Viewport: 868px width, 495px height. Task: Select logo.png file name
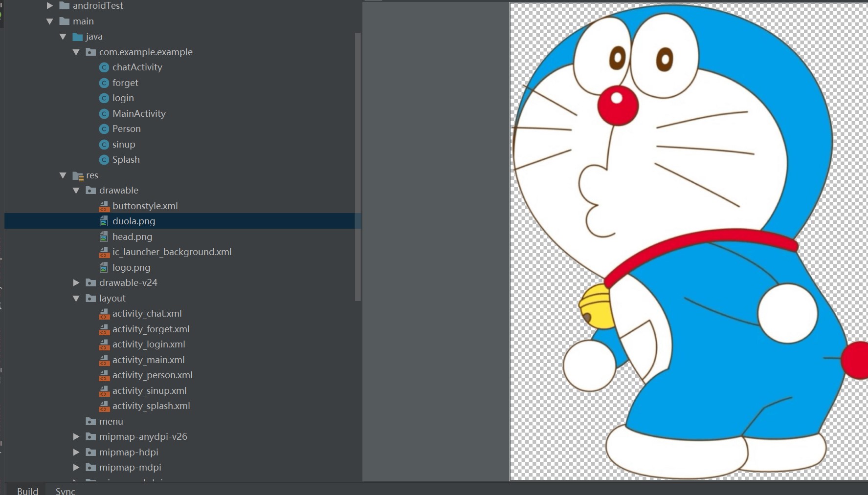pos(132,268)
